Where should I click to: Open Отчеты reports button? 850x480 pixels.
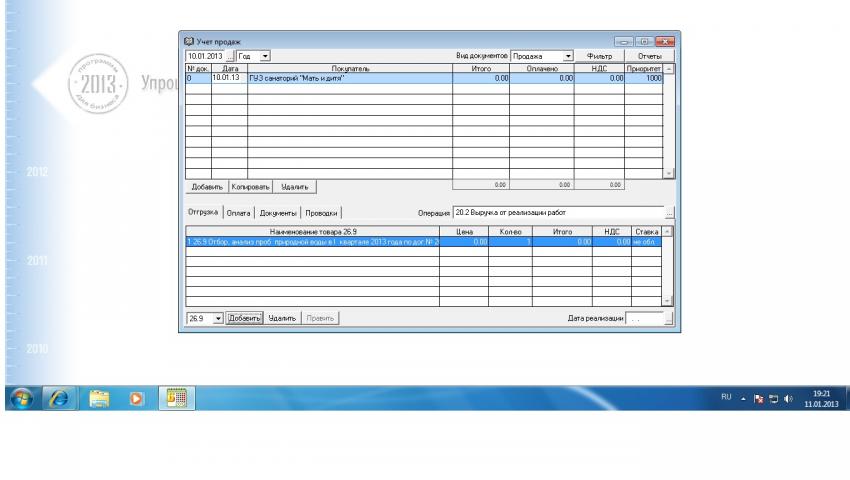click(x=650, y=57)
